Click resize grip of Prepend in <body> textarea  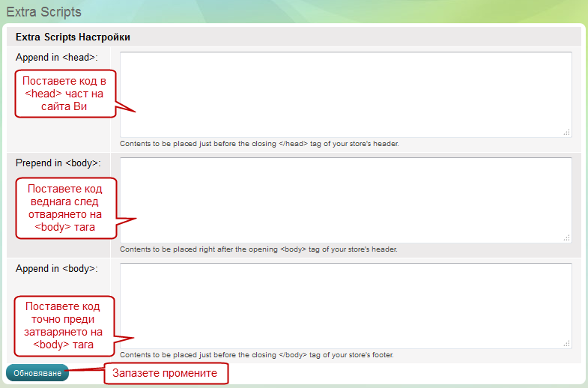[x=567, y=237]
